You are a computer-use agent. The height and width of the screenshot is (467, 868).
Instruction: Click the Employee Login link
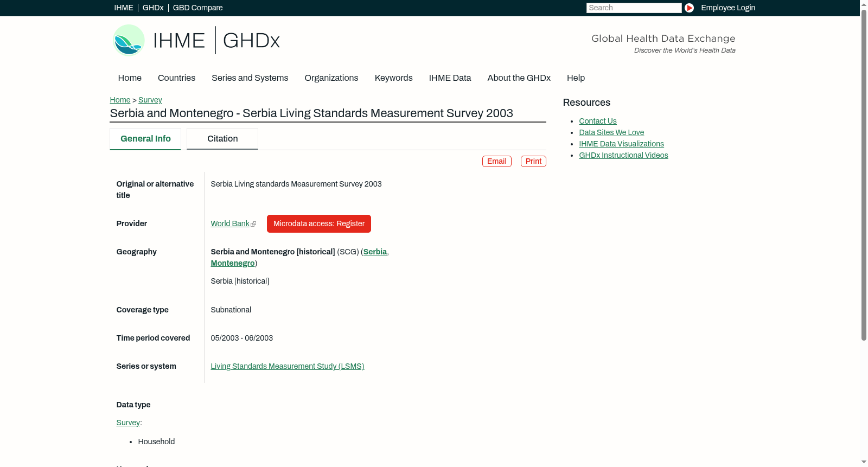pos(728,8)
